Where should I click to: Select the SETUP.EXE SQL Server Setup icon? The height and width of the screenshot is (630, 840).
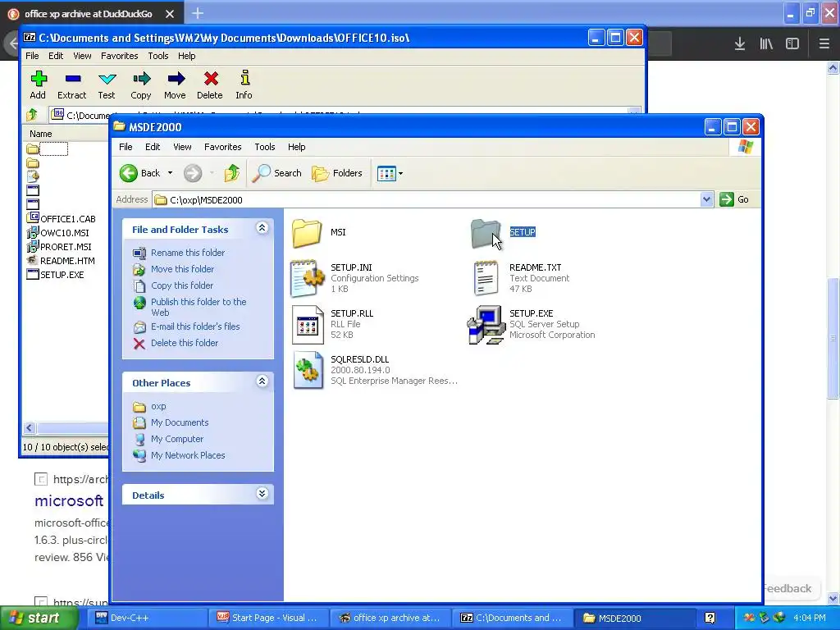click(x=486, y=324)
